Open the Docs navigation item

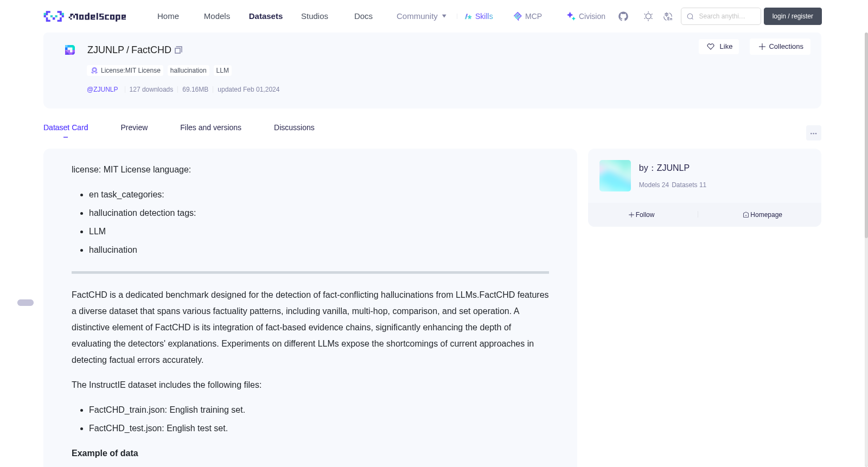363,16
